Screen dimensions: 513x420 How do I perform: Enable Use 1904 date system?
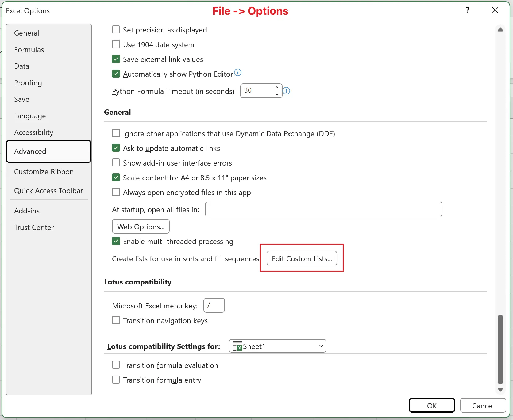[x=116, y=44]
